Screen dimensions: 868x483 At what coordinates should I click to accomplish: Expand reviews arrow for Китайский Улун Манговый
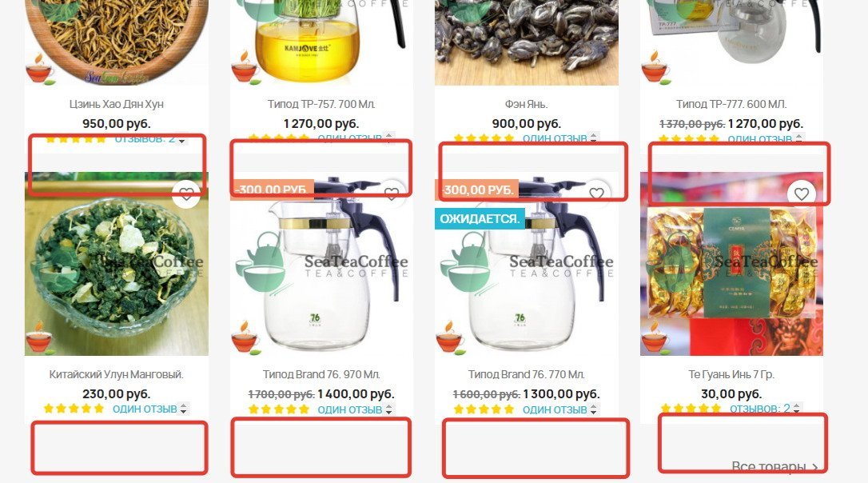coord(184,409)
